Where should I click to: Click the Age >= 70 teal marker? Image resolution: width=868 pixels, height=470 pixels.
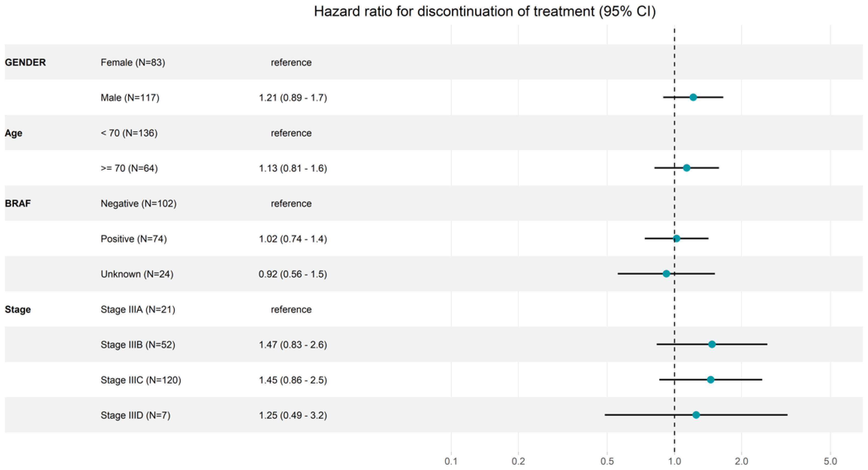pyautogui.click(x=686, y=168)
